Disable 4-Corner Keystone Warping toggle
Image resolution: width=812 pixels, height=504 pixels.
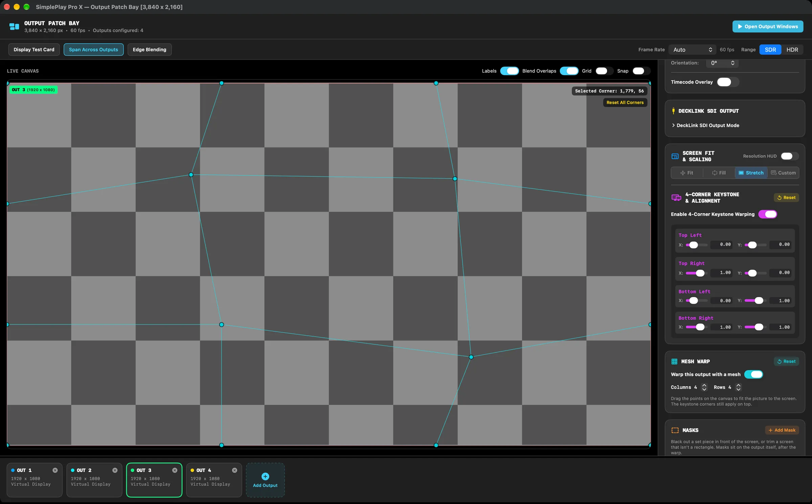point(767,214)
